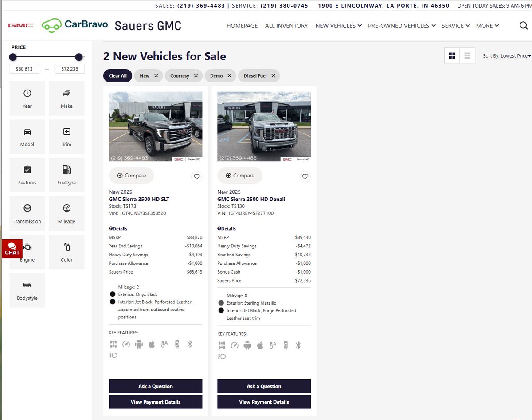532x420 pixels.
Task: Open GMC Sierra 2500 HD SLT title link
Action: pos(139,199)
